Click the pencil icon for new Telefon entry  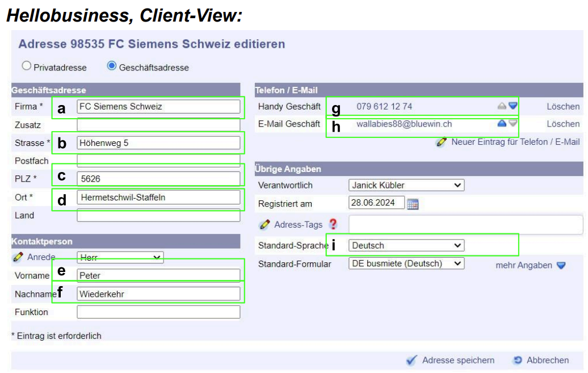coord(442,142)
